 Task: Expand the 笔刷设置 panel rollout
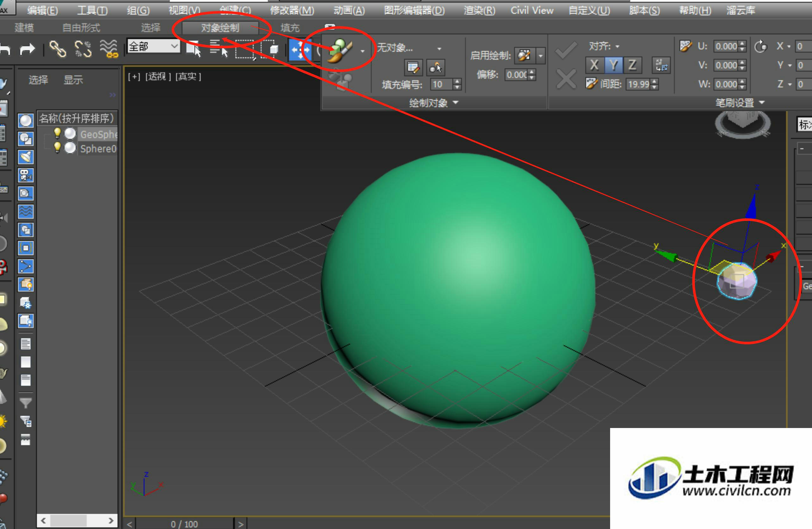coord(740,103)
